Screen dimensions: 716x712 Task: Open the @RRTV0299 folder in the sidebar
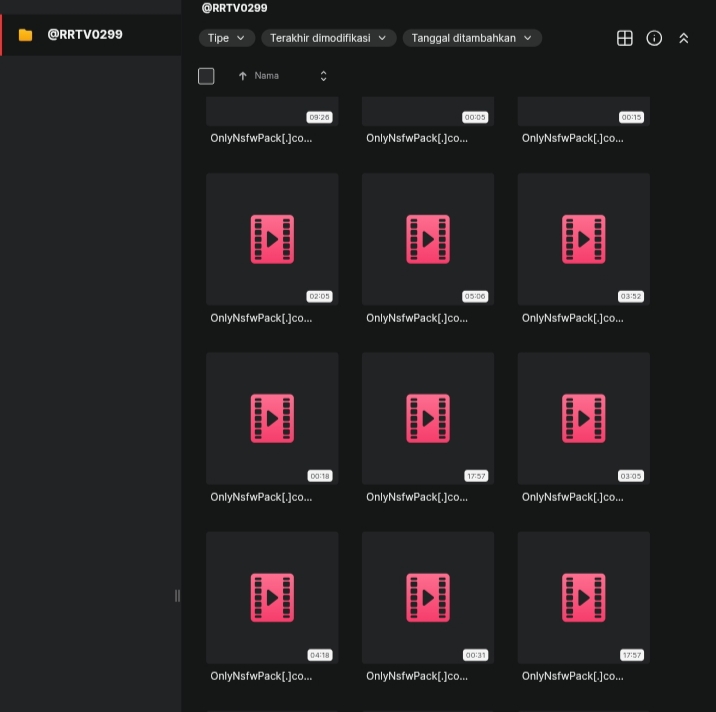pyautogui.click(x=90, y=35)
